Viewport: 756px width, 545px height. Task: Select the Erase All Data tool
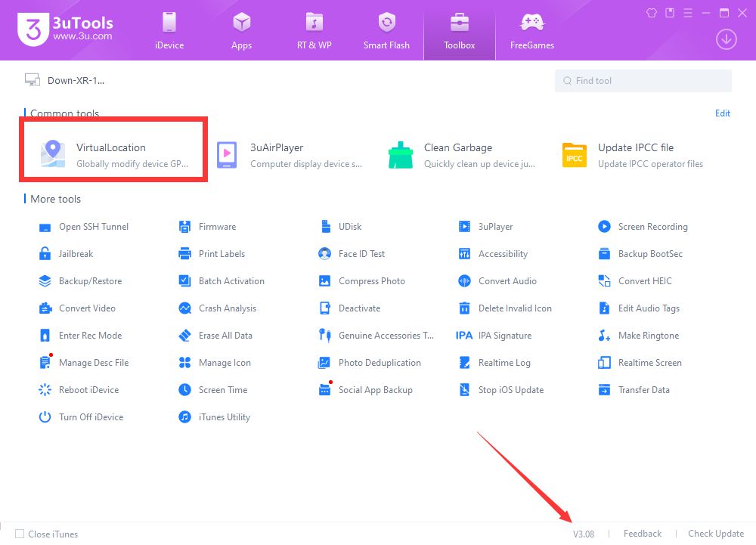[x=215, y=336]
